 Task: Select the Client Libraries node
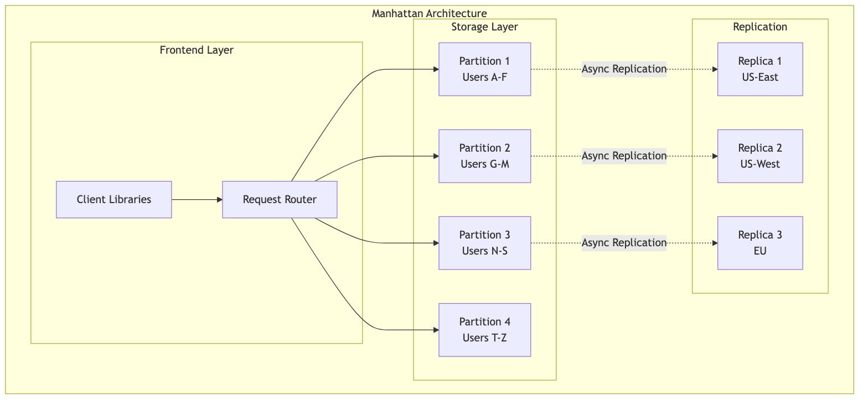pyautogui.click(x=114, y=199)
